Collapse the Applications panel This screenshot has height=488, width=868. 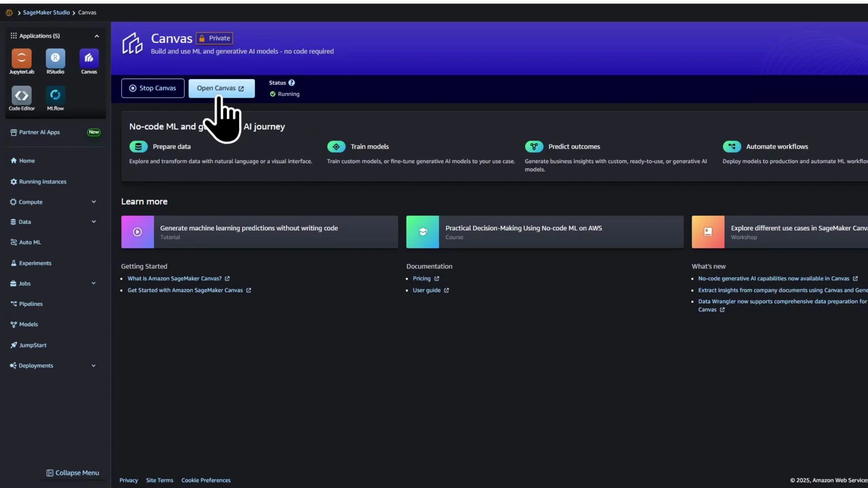pos(96,36)
